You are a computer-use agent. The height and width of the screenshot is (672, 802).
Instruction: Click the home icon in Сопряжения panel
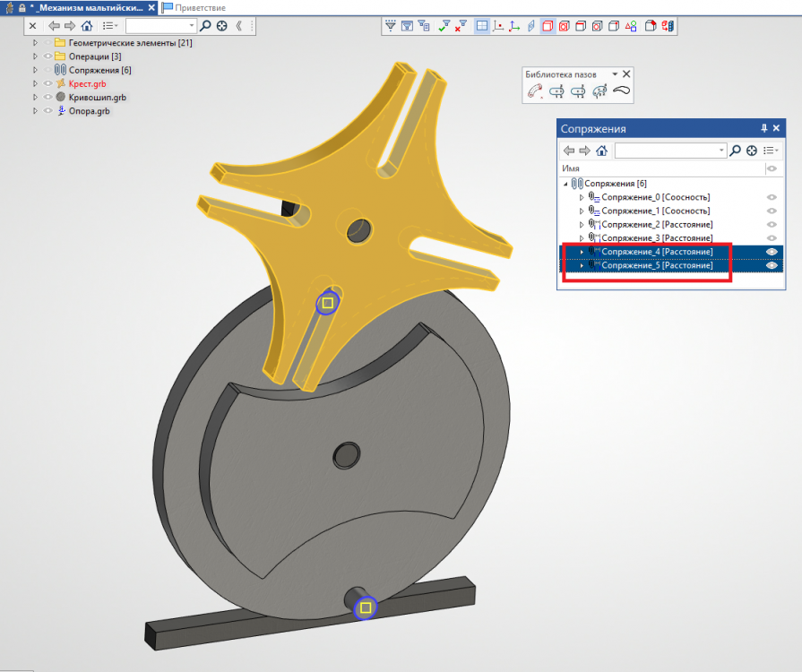[x=602, y=151]
